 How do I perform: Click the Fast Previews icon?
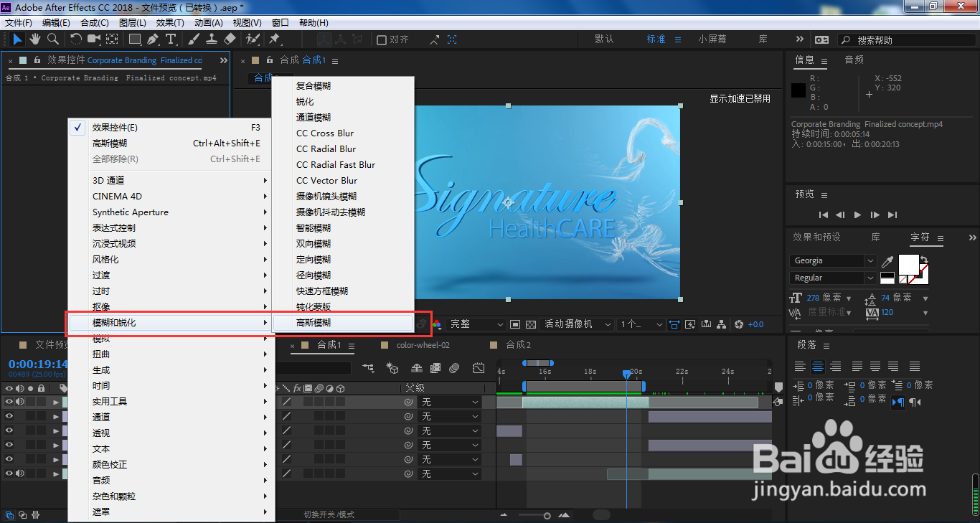[690, 324]
